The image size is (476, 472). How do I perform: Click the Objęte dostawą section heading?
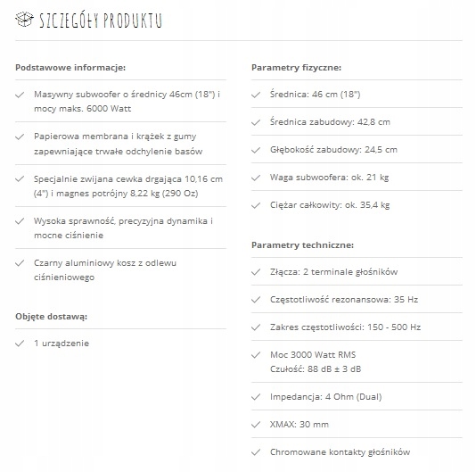pyautogui.click(x=52, y=317)
